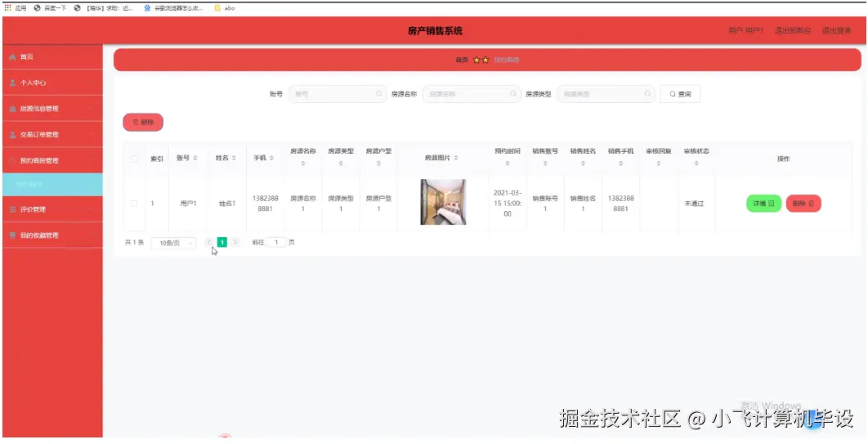Click the 前往 page number input
Image resolution: width=868 pixels, height=444 pixels.
coord(276,243)
